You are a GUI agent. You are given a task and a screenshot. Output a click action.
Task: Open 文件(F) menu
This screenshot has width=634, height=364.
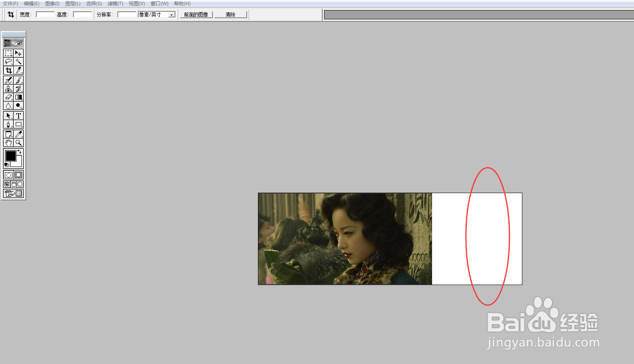[10, 4]
